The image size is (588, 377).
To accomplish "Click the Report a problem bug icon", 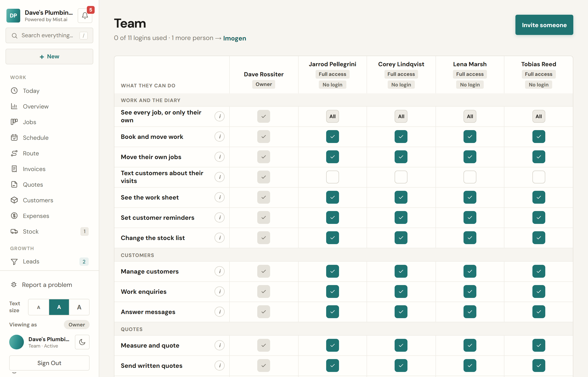I will (14, 285).
